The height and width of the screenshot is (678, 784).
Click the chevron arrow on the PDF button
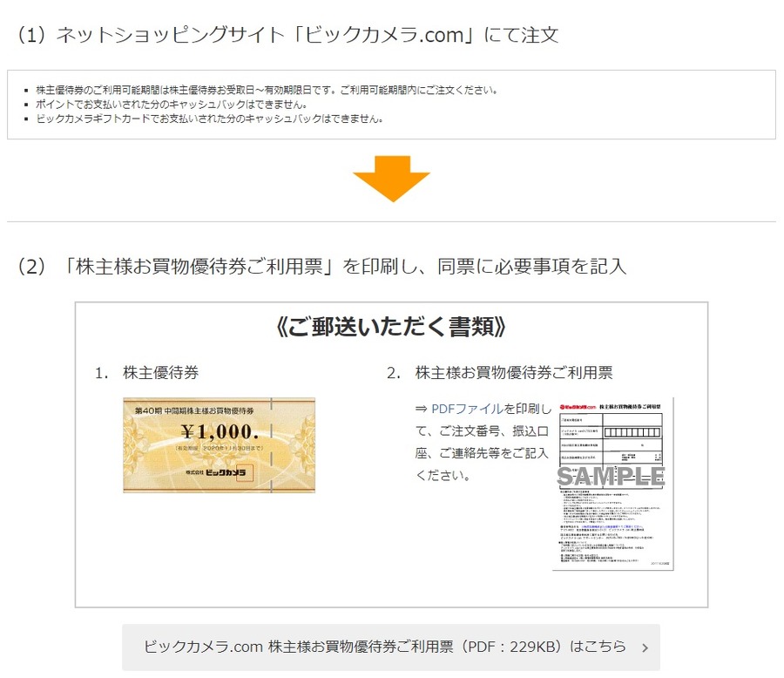(645, 647)
